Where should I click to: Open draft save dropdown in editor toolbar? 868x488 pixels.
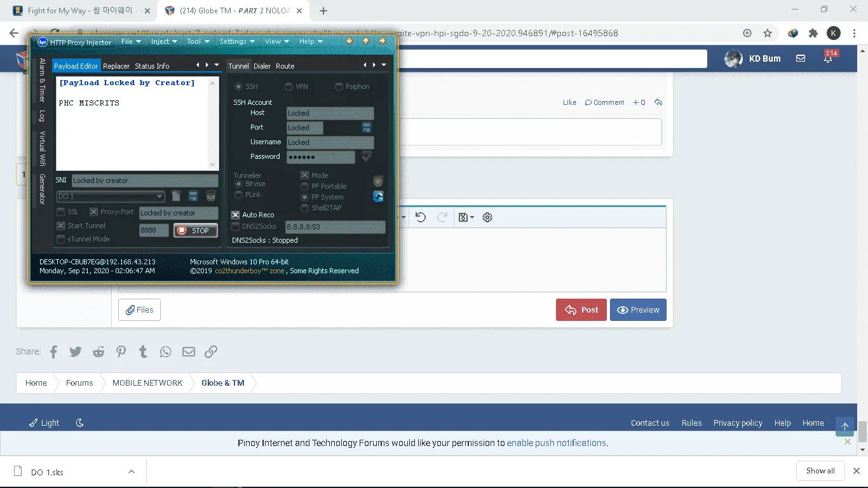coord(466,217)
